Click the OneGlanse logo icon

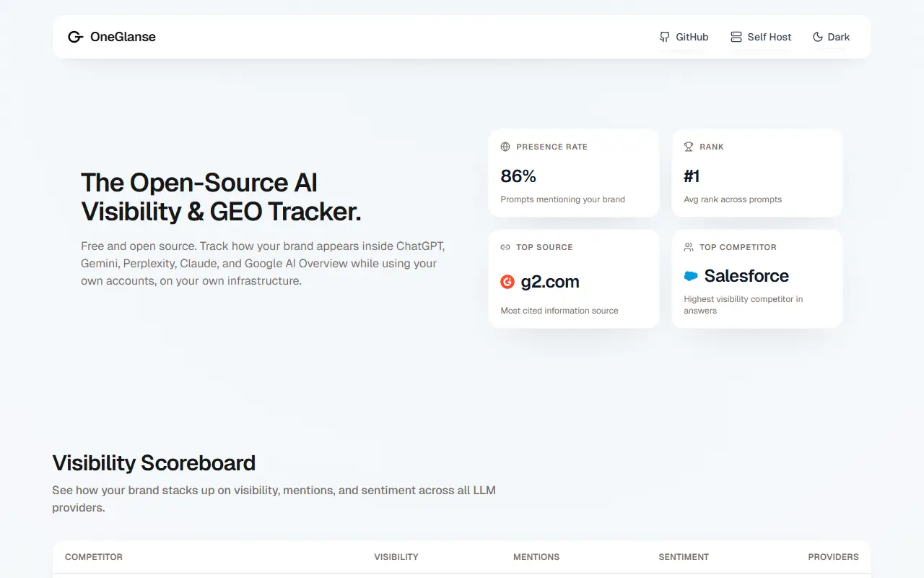(76, 37)
